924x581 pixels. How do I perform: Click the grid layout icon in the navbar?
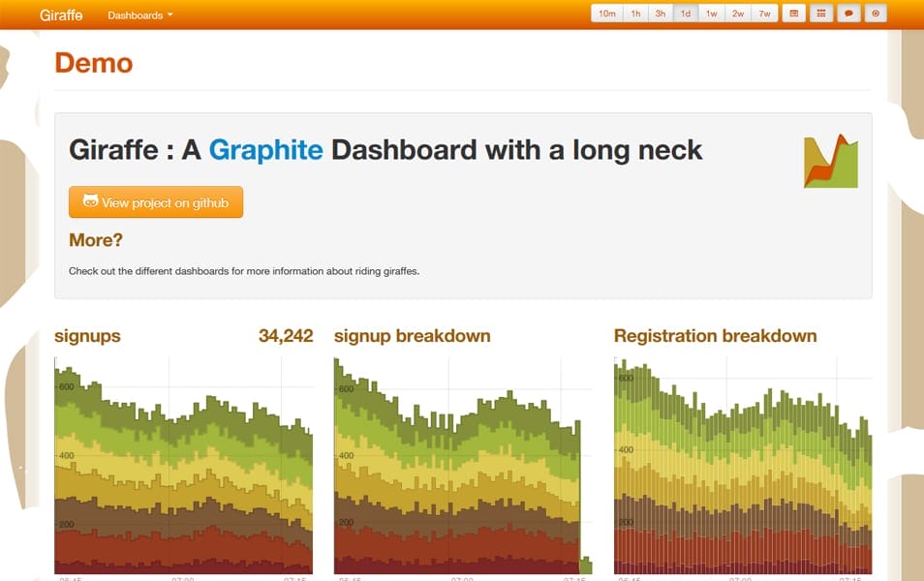tap(821, 14)
